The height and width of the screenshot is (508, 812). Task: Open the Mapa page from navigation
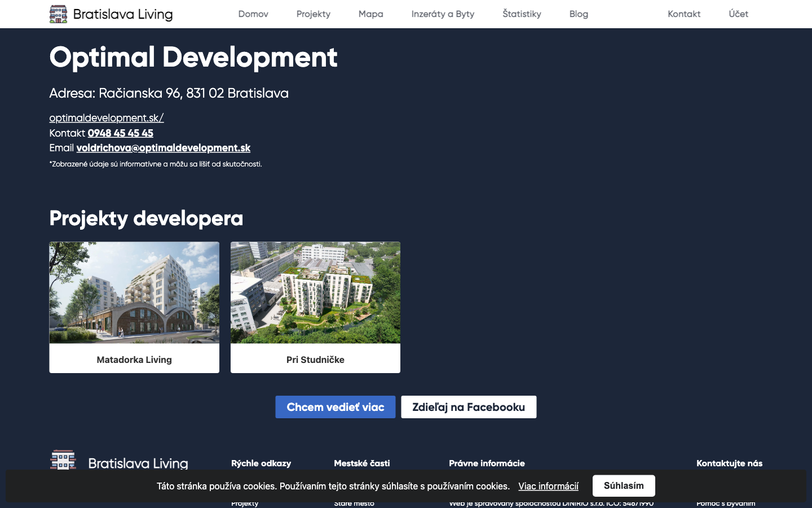coord(371,14)
